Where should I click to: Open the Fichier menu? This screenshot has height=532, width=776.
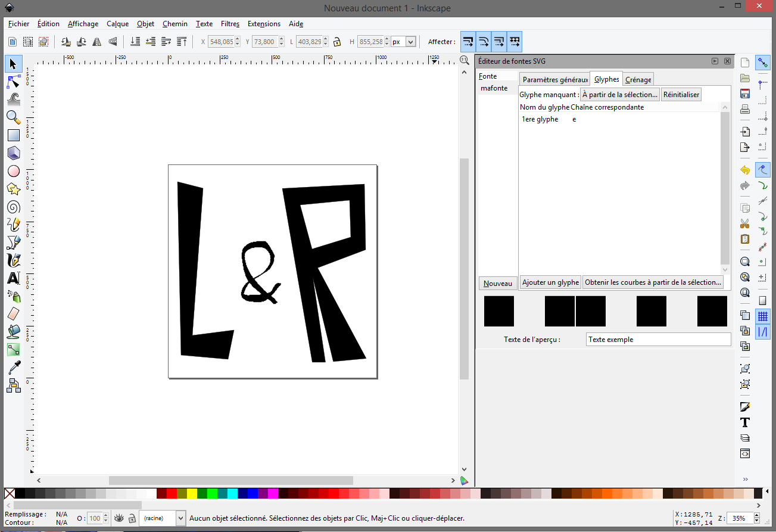coord(18,24)
